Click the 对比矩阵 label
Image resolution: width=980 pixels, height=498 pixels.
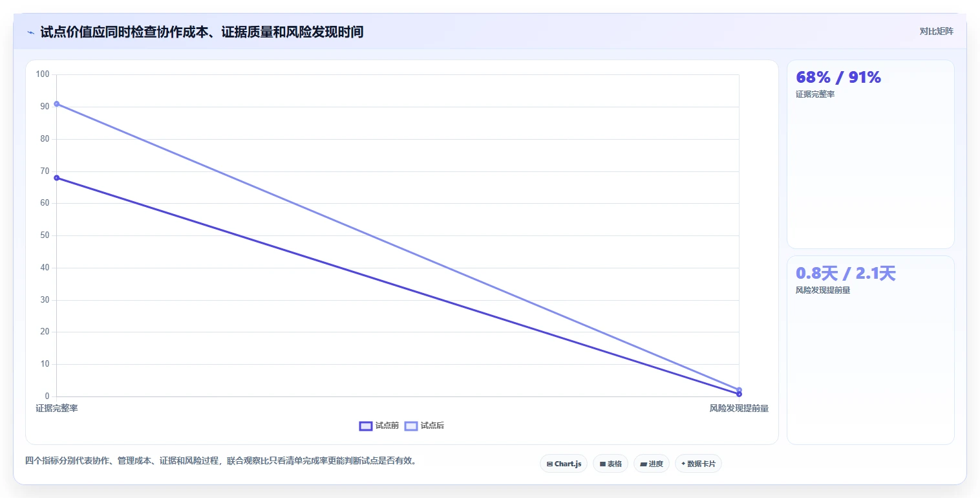(x=936, y=31)
